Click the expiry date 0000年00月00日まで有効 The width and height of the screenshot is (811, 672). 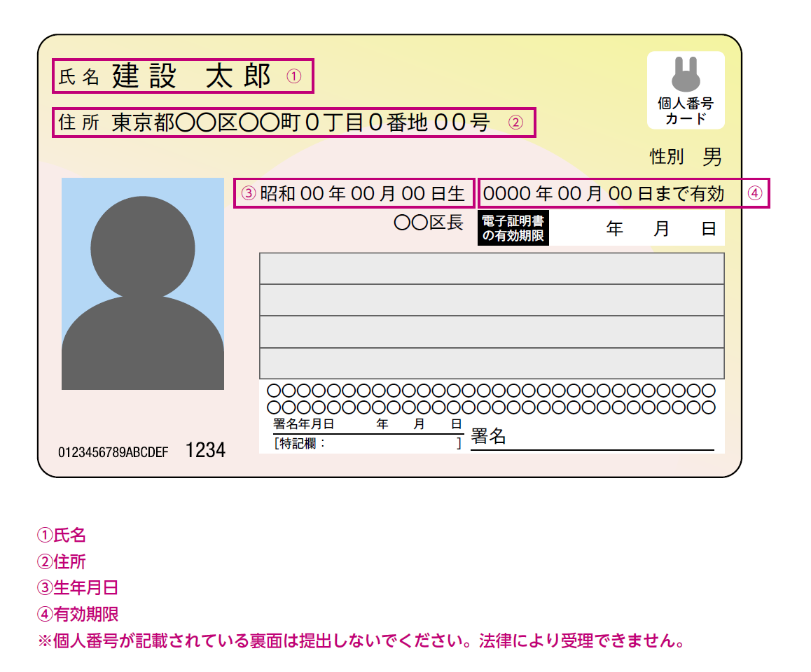(x=604, y=194)
